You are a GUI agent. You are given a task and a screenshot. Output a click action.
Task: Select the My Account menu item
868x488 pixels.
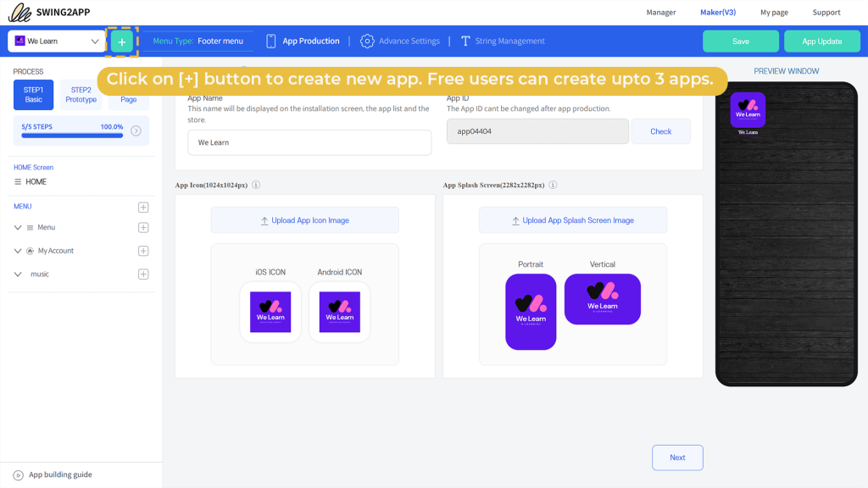coord(56,251)
